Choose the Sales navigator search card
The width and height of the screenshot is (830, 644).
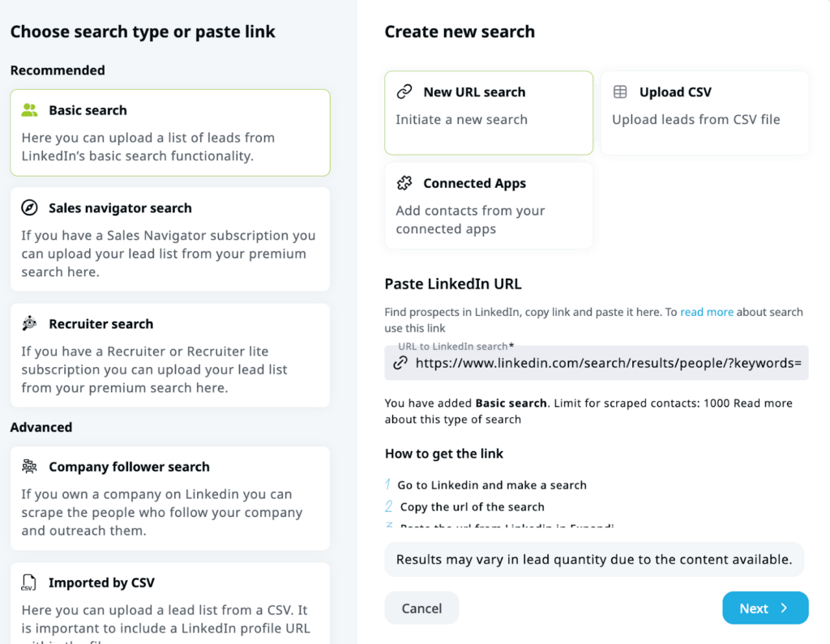(169, 239)
